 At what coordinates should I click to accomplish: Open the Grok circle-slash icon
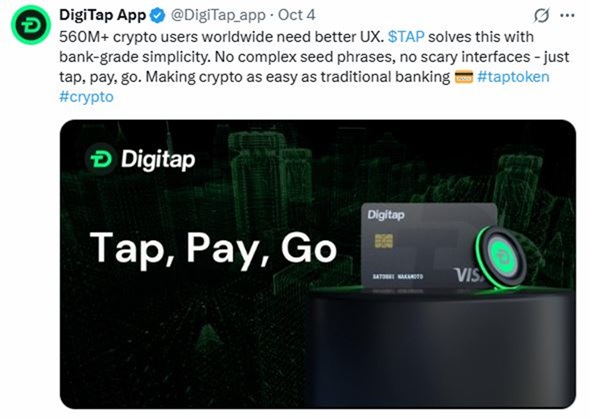pyautogui.click(x=541, y=15)
